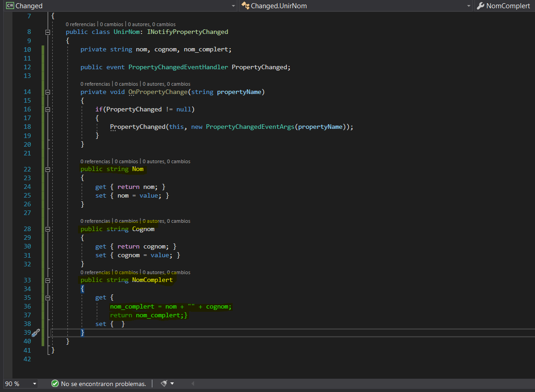The height and width of the screenshot is (392, 535).
Task: Open the Changed.UnirNom type dropdown
Action: click(468, 6)
